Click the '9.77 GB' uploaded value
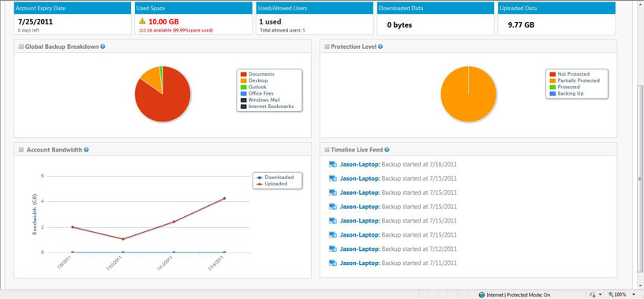Screen dimensions: 644x299 tap(521, 25)
